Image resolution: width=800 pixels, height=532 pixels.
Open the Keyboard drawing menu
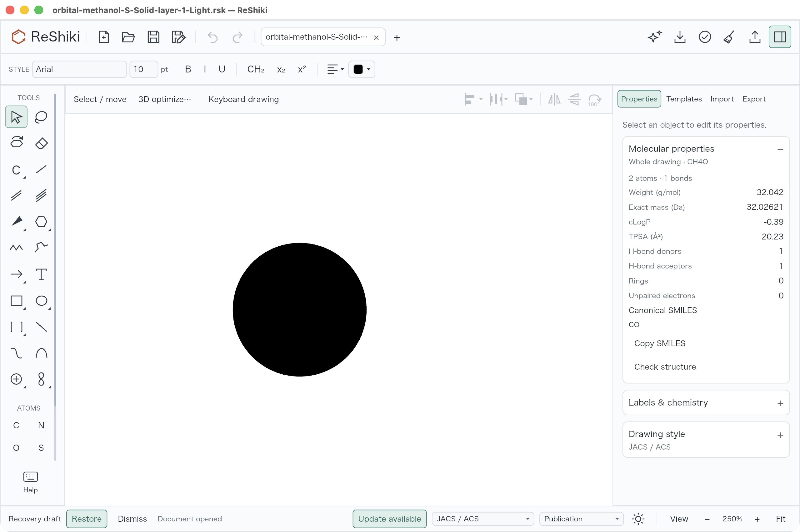coord(243,99)
